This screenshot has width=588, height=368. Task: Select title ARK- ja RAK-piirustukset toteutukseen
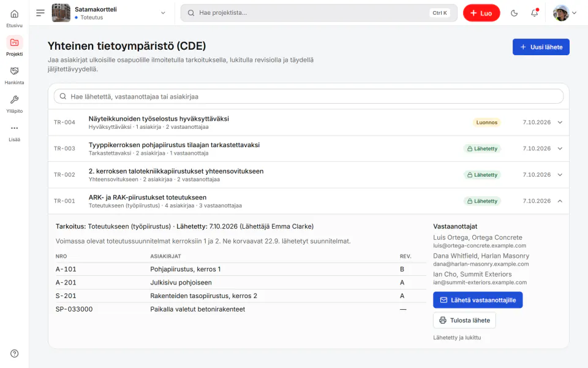pyautogui.click(x=148, y=197)
